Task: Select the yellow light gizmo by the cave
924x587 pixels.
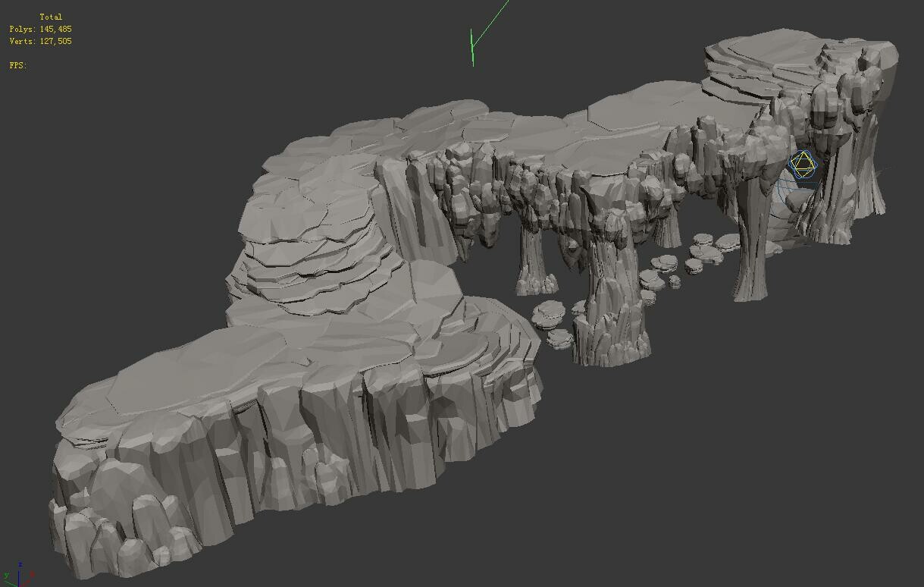Action: pos(803,165)
